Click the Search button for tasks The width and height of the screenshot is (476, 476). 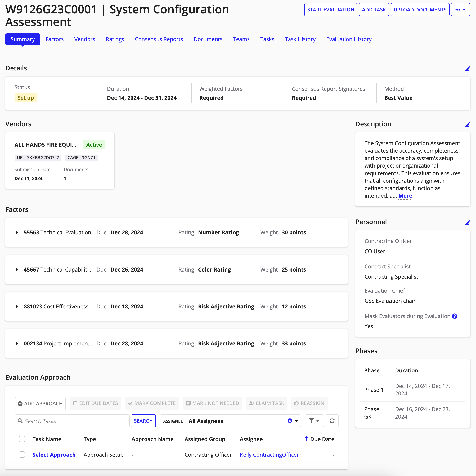(143, 421)
